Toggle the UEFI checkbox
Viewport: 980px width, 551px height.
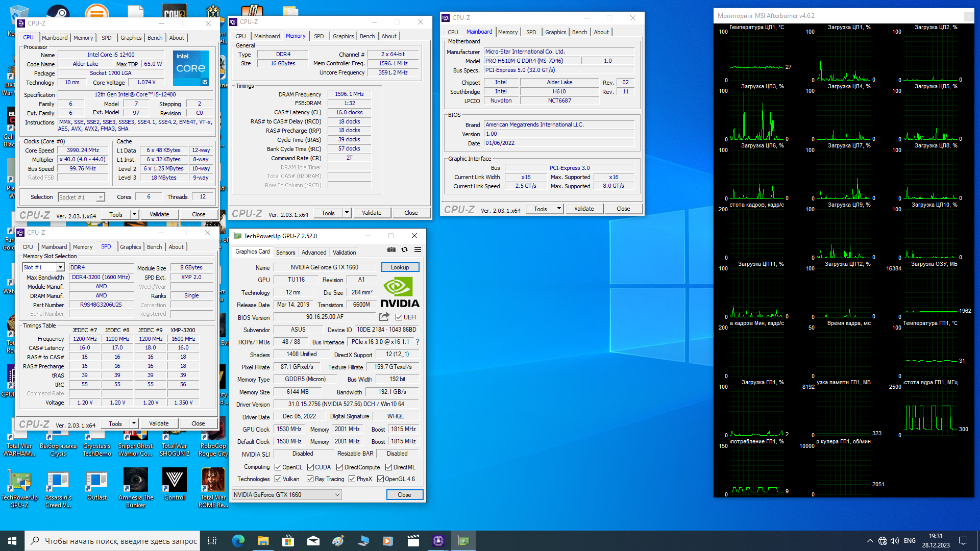pos(399,317)
